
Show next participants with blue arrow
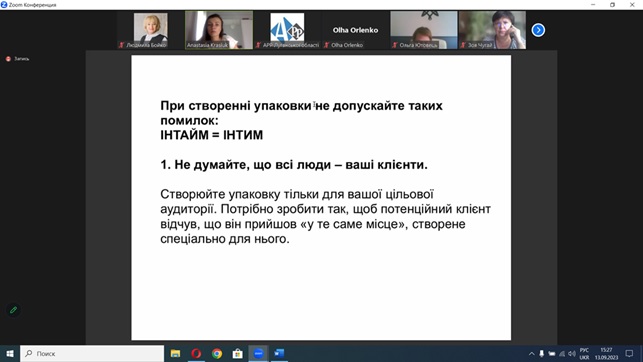point(538,30)
